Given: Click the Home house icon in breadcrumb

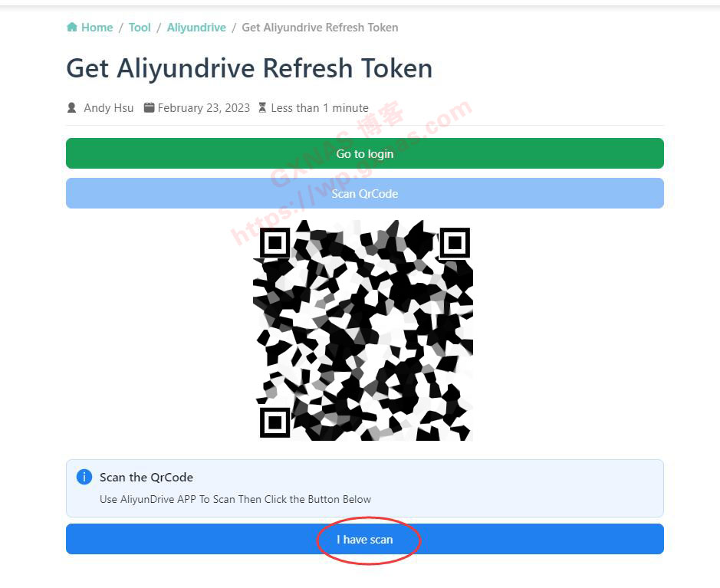Looking at the screenshot, I should 71,27.
